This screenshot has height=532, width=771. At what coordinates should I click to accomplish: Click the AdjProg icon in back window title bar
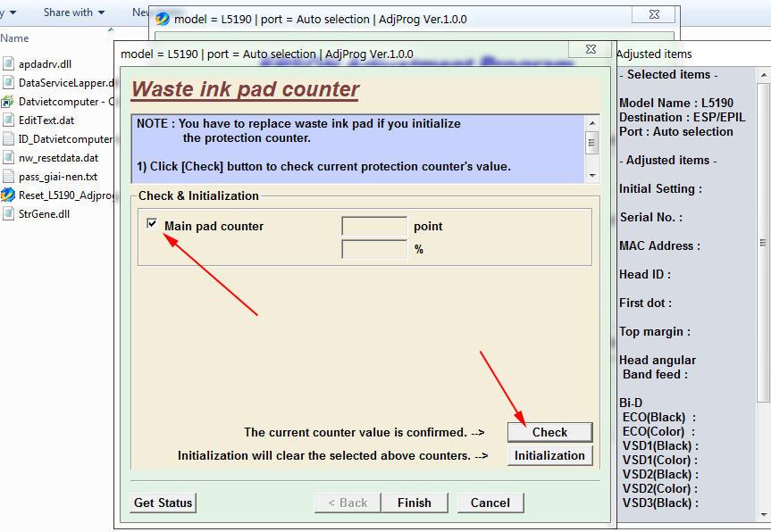[x=163, y=19]
